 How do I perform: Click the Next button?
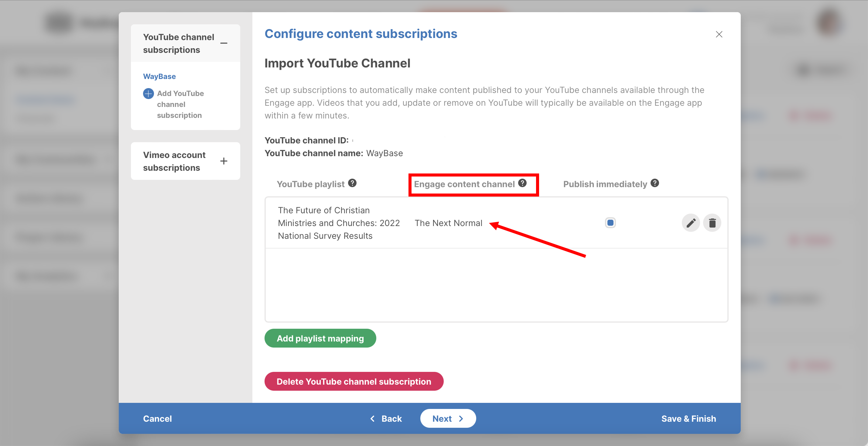pos(448,418)
